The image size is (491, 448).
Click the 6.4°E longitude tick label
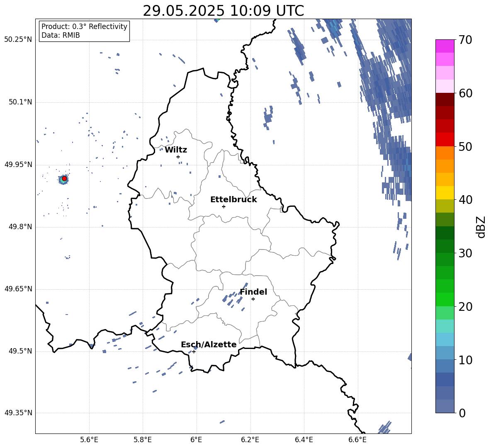point(304,440)
